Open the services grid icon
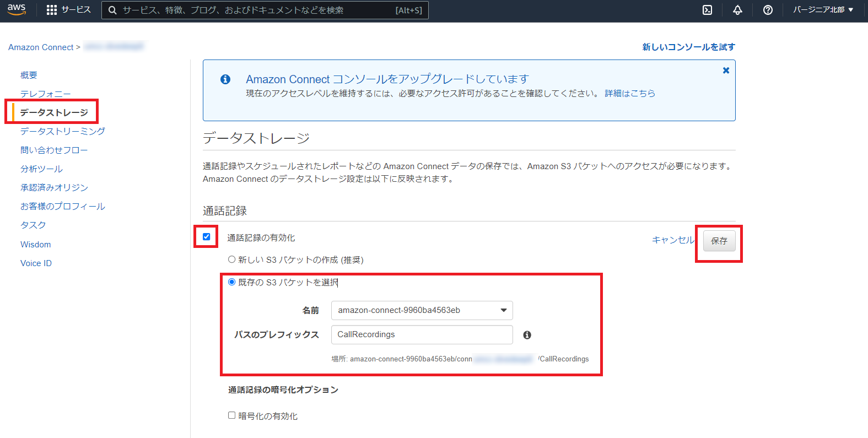The image size is (868, 438). [52, 10]
